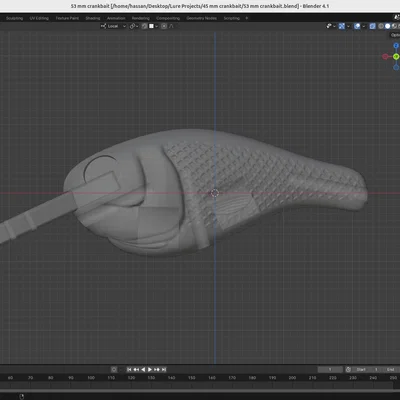Click the red X axis gizmo

[385, 57]
